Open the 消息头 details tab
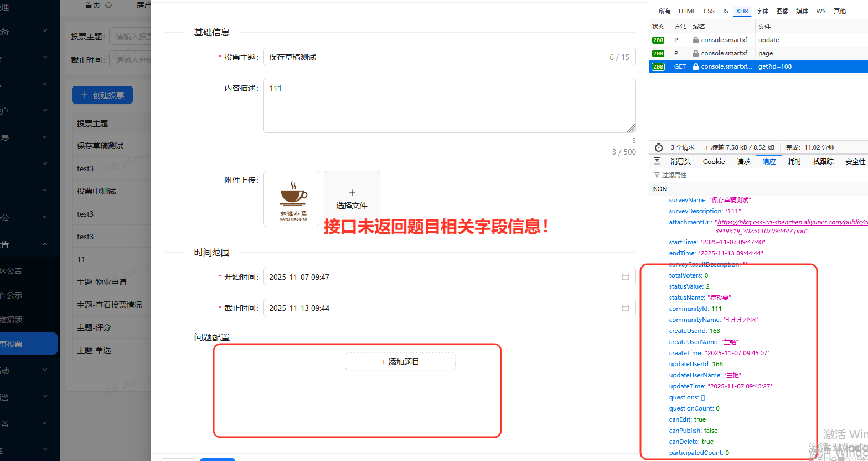 (680, 162)
